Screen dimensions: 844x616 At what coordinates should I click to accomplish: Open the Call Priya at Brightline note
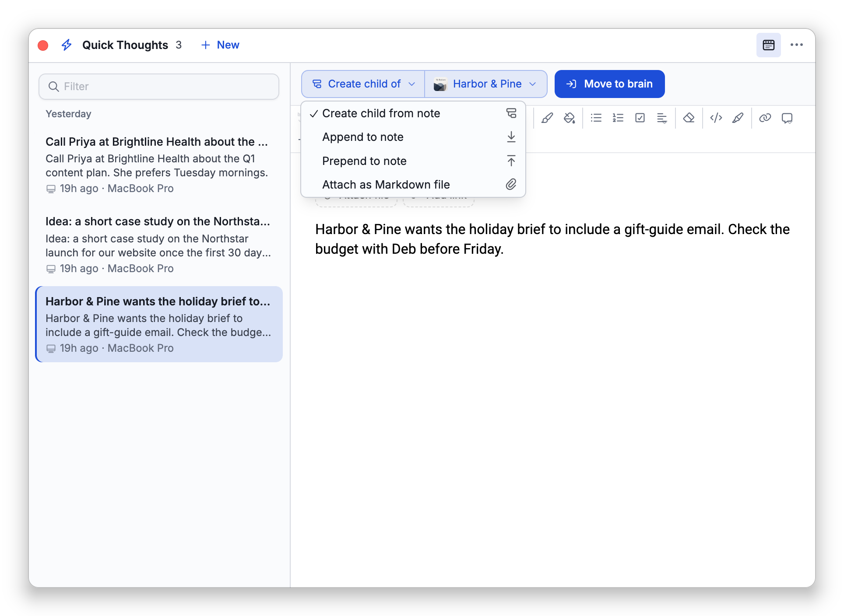pyautogui.click(x=159, y=165)
